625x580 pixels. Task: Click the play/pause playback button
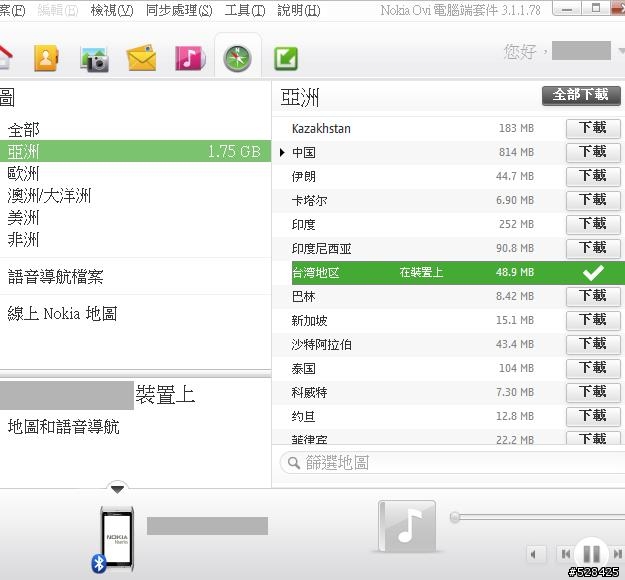pos(592,554)
